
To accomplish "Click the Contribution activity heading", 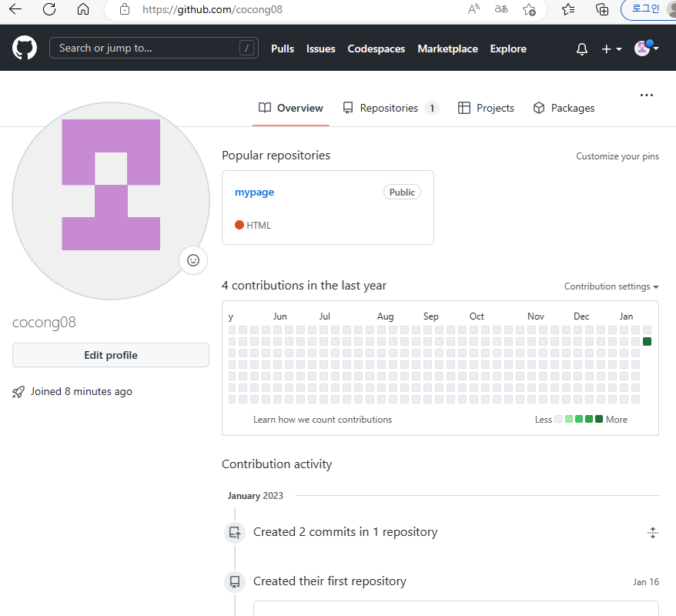I will click(276, 464).
